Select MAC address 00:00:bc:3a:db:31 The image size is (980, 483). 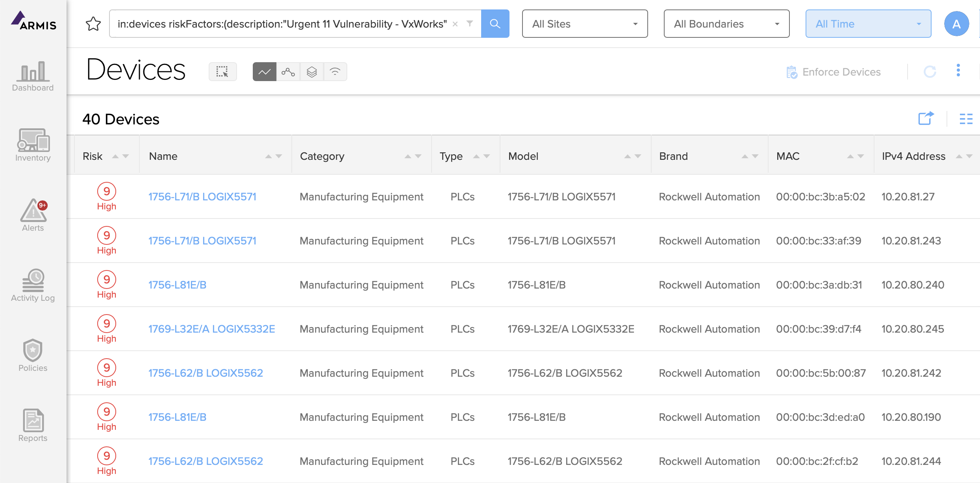[x=819, y=285]
